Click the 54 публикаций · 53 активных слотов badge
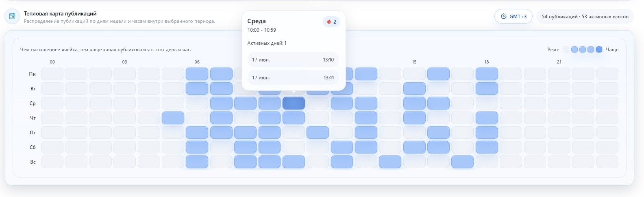Viewport: 644px width, 197px height. click(585, 16)
